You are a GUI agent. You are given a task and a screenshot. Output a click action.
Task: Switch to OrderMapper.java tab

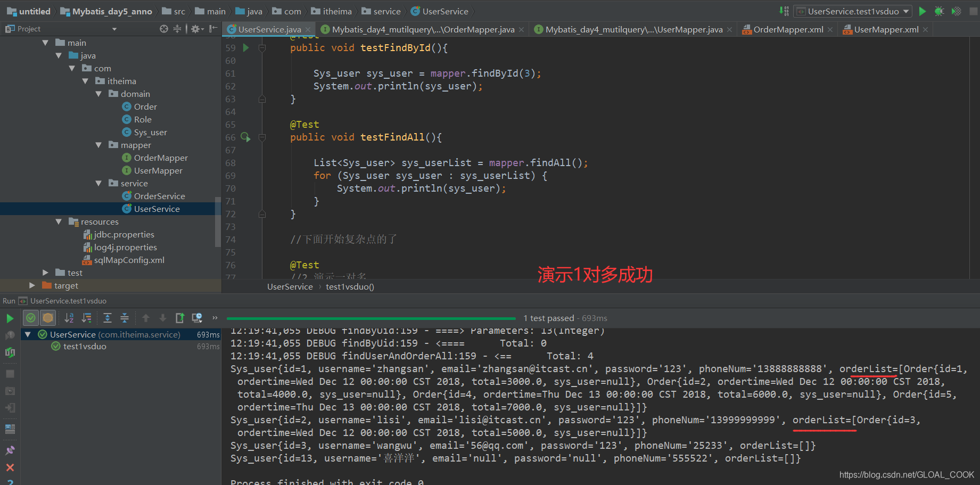[423, 29]
